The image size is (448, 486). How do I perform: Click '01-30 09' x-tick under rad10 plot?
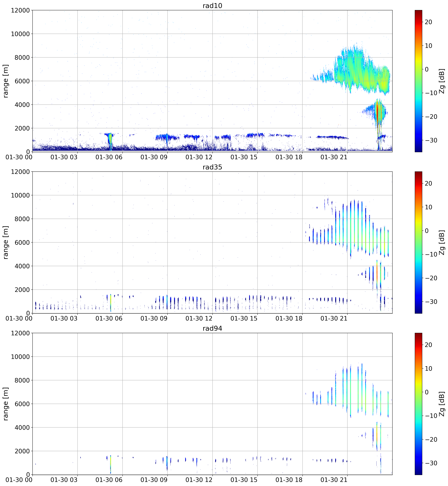click(154, 157)
